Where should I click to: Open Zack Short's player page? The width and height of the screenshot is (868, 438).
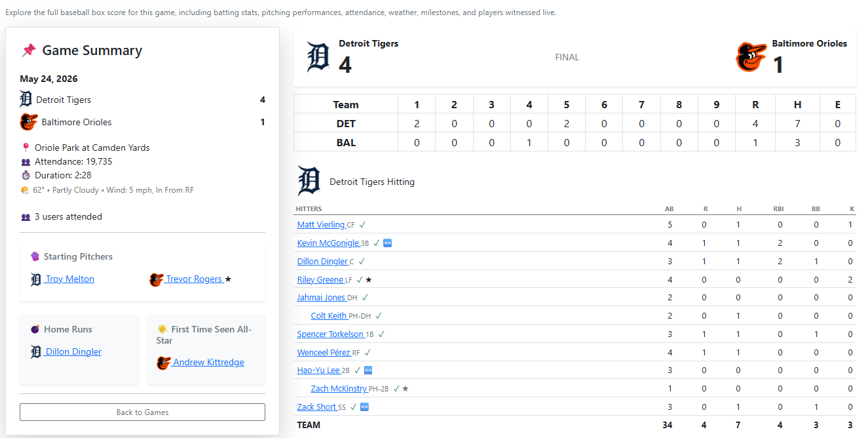(317, 407)
